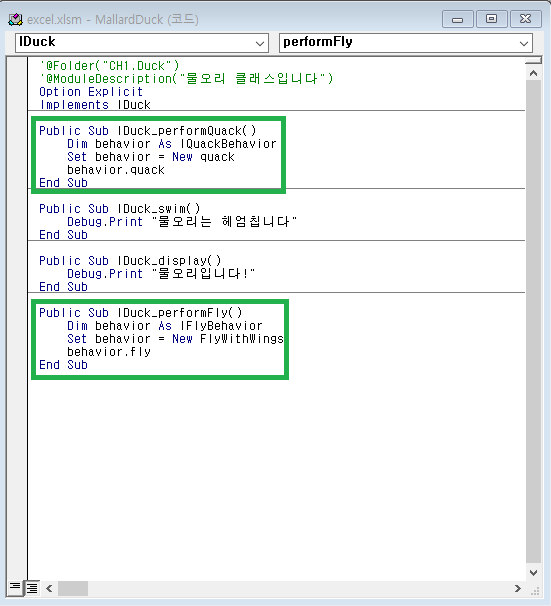Maximize the MallardDuck code window
Image resolution: width=551 pixels, height=606 pixels.
click(x=491, y=19)
